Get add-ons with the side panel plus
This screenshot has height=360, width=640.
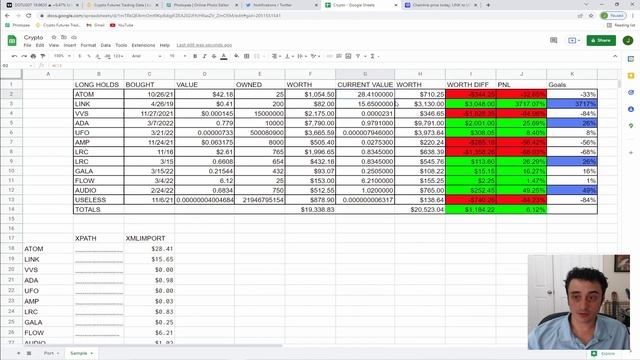click(x=631, y=153)
